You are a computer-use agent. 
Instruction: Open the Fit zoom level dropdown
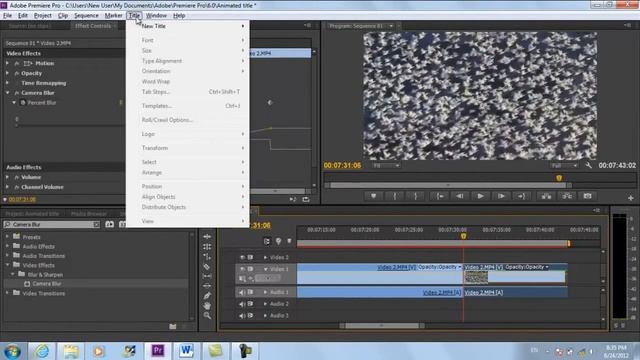(x=386, y=166)
